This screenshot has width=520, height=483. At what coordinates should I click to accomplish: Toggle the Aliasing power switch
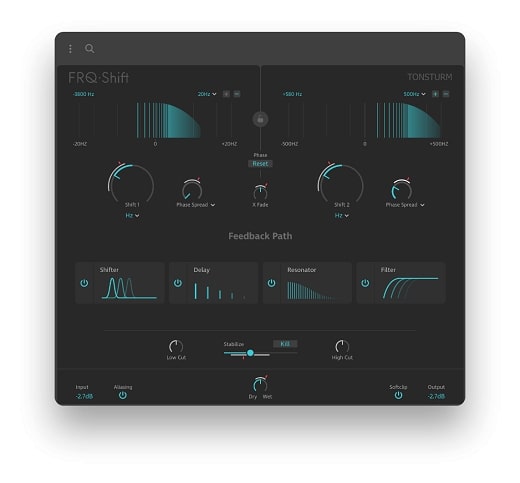point(123,395)
